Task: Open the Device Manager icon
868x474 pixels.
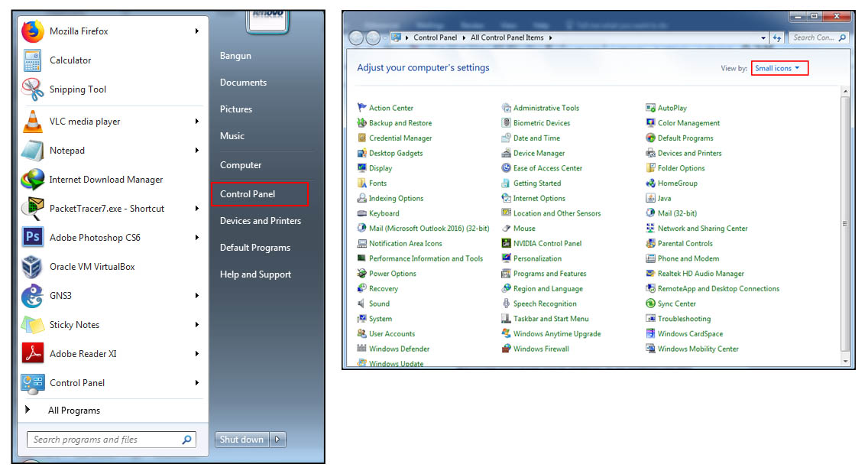Action: [506, 153]
